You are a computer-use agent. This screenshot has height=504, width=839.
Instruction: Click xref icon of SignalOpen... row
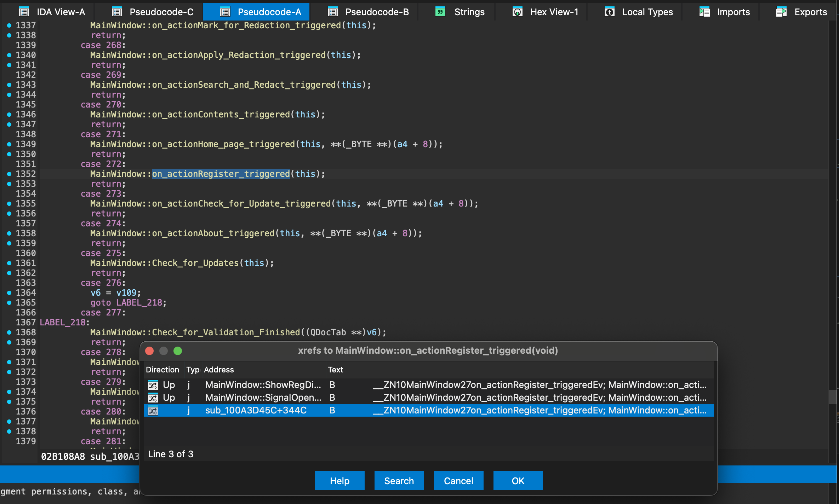[153, 398]
